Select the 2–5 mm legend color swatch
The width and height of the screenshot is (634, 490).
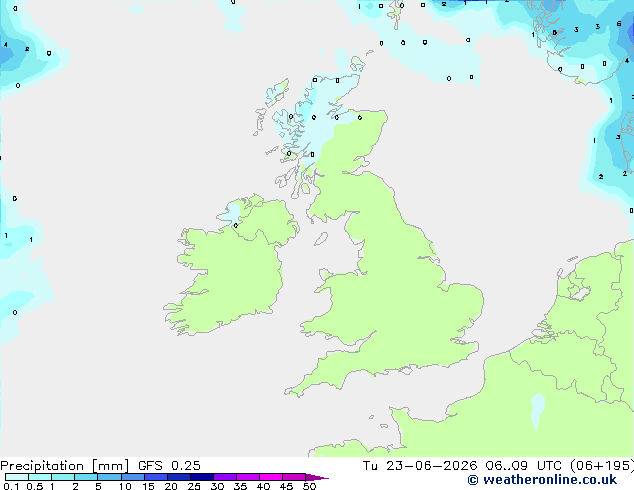(x=86, y=477)
